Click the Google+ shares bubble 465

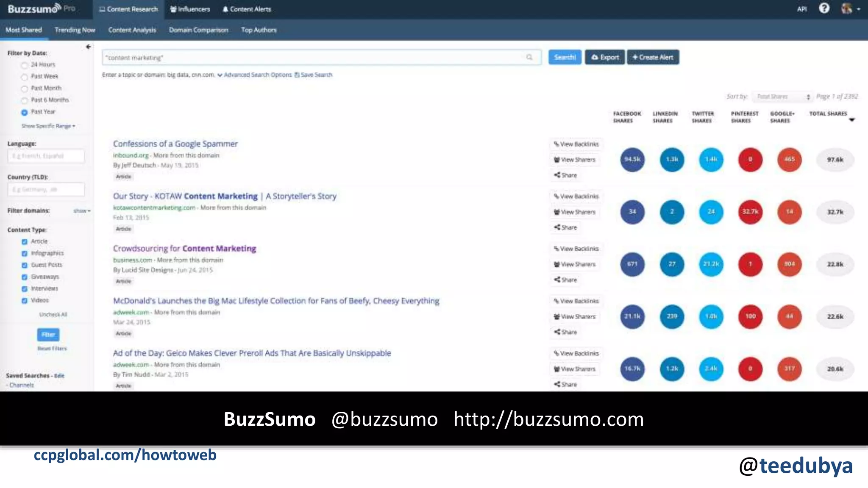(x=790, y=159)
